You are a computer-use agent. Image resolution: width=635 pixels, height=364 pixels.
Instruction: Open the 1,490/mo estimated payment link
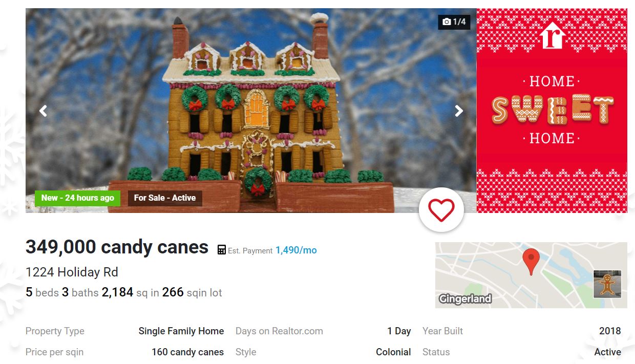296,250
